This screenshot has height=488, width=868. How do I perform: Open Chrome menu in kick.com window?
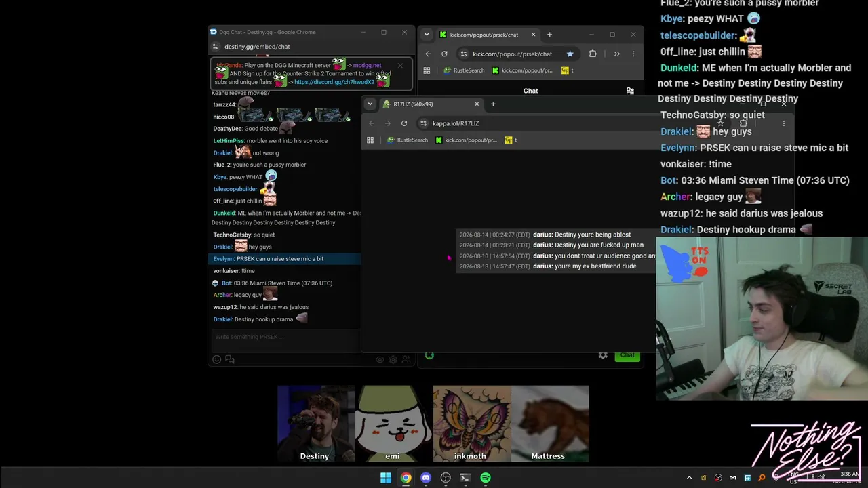pyautogui.click(x=633, y=54)
